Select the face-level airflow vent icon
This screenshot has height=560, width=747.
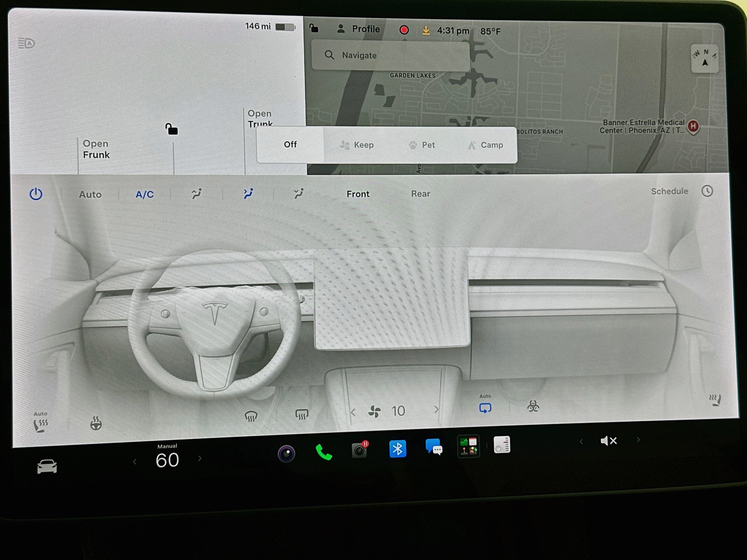[x=248, y=193]
